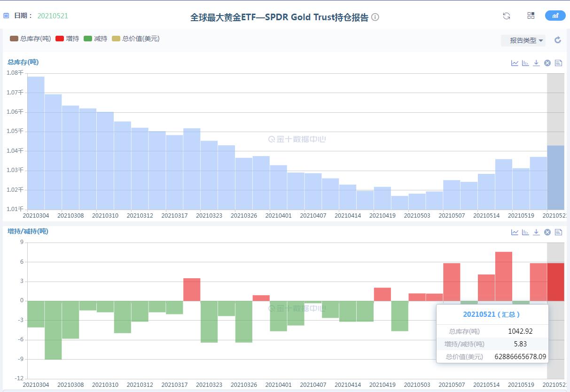The height and width of the screenshot is (392, 570).
Task: Select the 20210304 inventory bar
Action: click(36, 143)
